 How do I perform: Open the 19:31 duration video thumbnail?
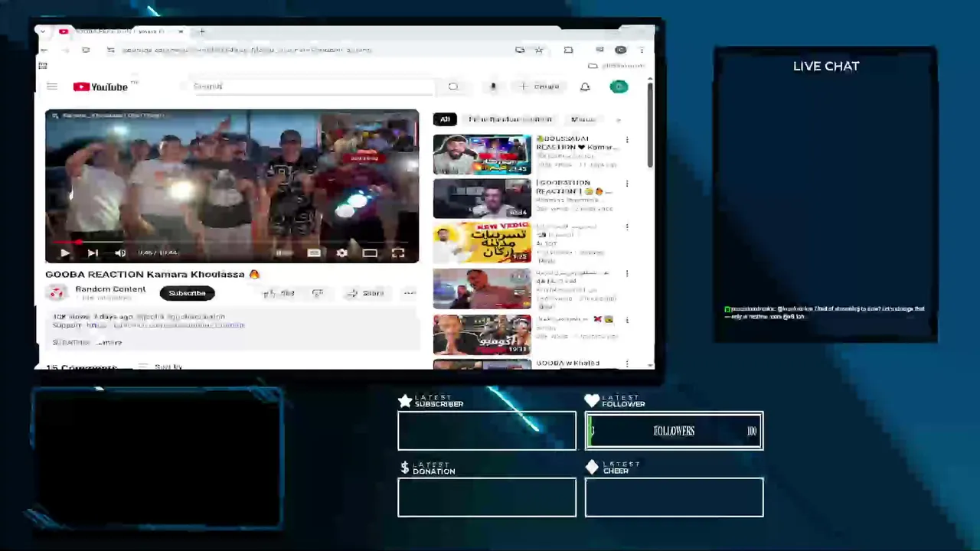point(482,334)
